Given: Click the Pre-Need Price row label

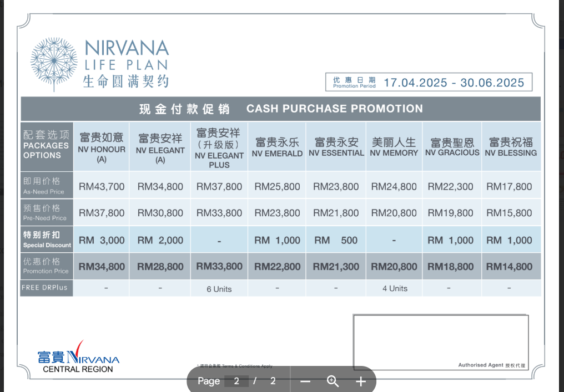Looking at the screenshot, I should pyautogui.click(x=47, y=212).
